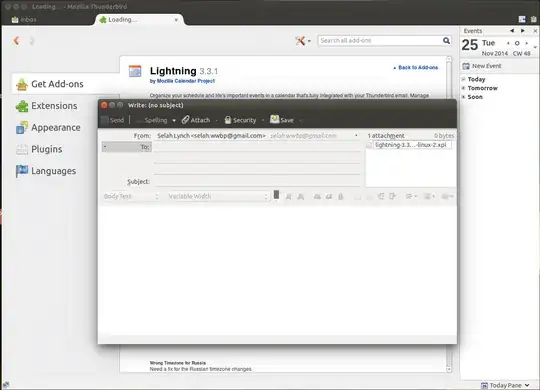540x390 pixels.
Task: Click the search magnifier icon
Action: 446,41
